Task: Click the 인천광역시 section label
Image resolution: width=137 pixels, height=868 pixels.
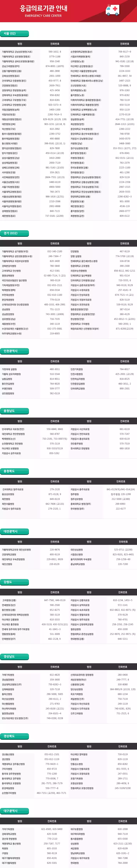Action: point(10,351)
